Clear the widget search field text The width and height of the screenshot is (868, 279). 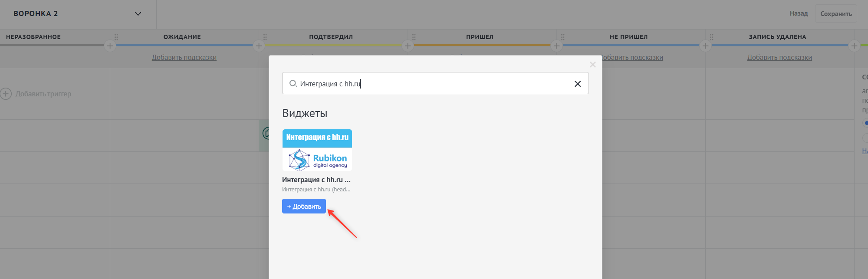pyautogui.click(x=578, y=84)
